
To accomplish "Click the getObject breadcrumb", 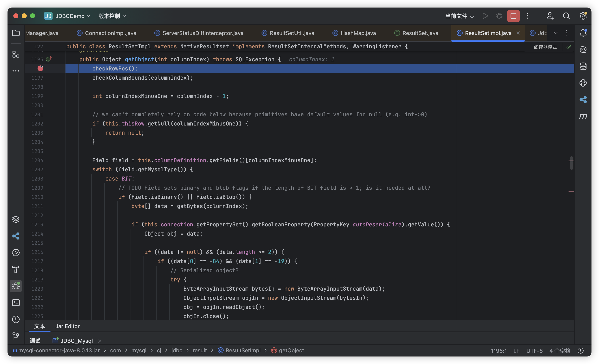I will point(288,350).
